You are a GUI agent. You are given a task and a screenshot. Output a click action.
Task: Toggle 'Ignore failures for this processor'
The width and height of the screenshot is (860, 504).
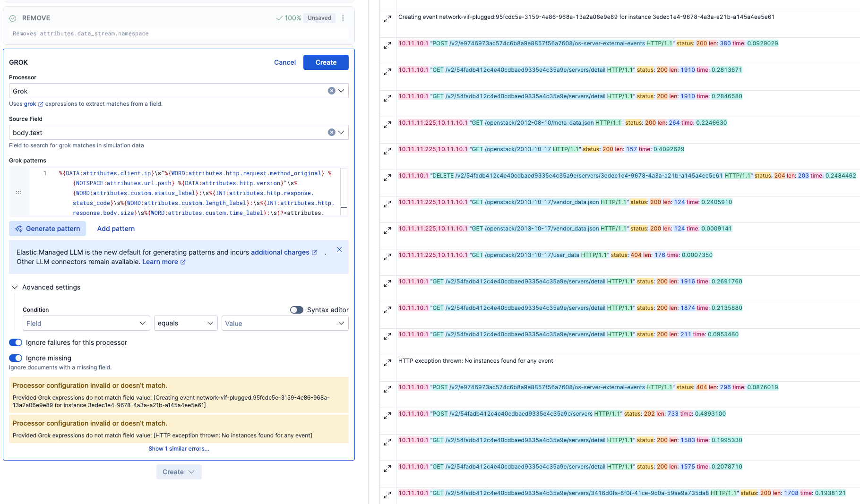(x=16, y=342)
